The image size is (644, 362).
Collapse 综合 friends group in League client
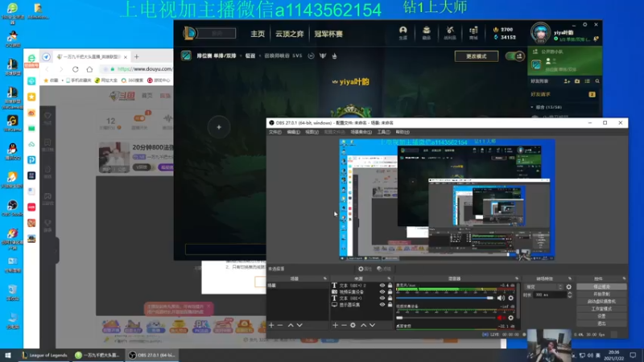pyautogui.click(x=532, y=107)
